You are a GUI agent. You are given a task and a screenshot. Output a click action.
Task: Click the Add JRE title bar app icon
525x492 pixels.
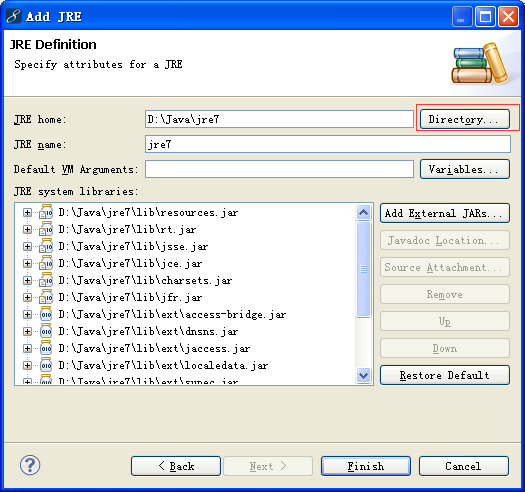pyautogui.click(x=14, y=16)
